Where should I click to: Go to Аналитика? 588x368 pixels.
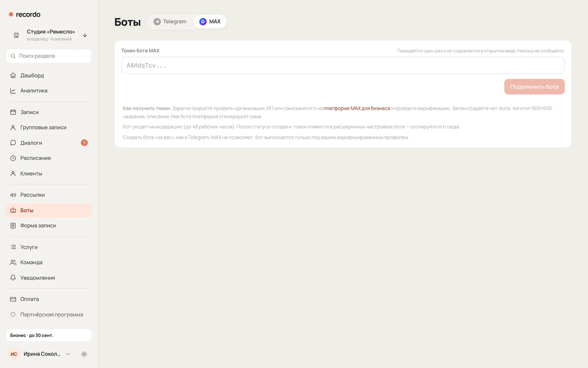tap(49, 91)
